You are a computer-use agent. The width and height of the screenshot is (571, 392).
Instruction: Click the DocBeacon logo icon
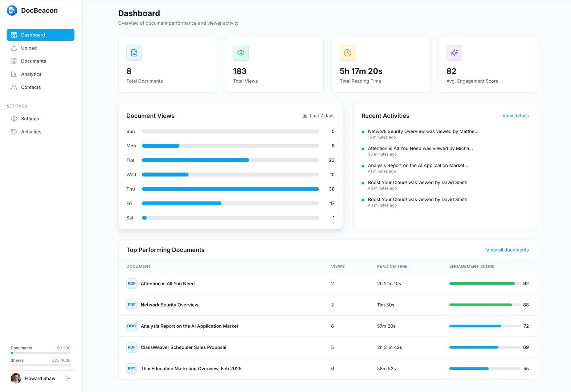[x=12, y=11]
